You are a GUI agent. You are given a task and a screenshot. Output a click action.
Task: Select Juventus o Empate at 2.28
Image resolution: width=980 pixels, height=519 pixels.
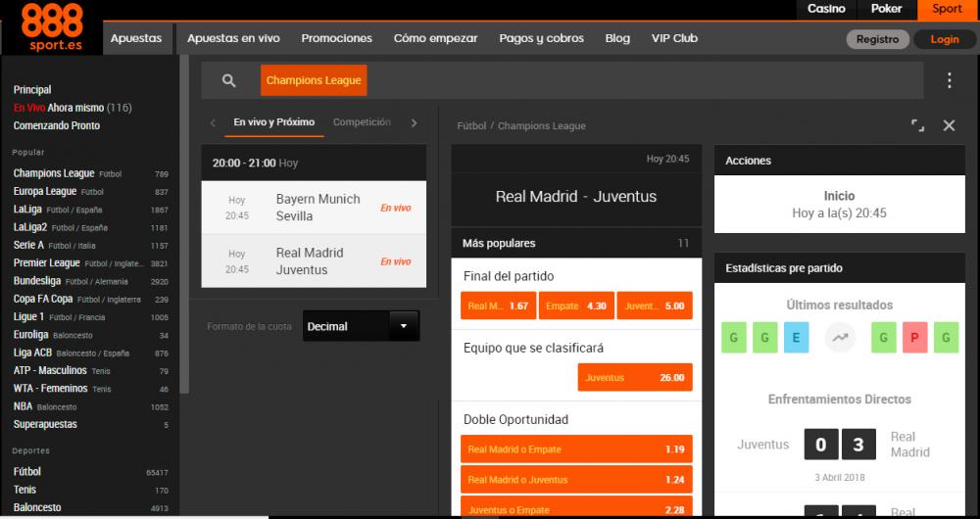point(576,507)
